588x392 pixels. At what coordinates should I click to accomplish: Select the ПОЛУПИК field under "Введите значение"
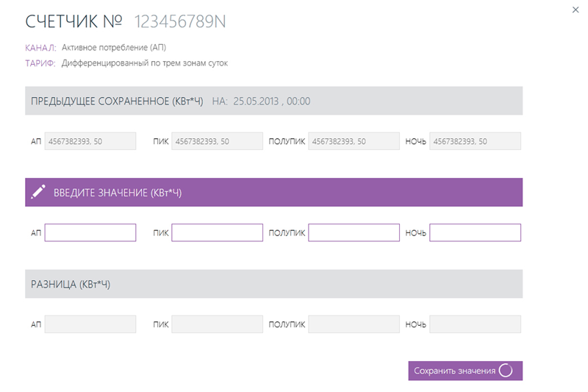(x=354, y=233)
